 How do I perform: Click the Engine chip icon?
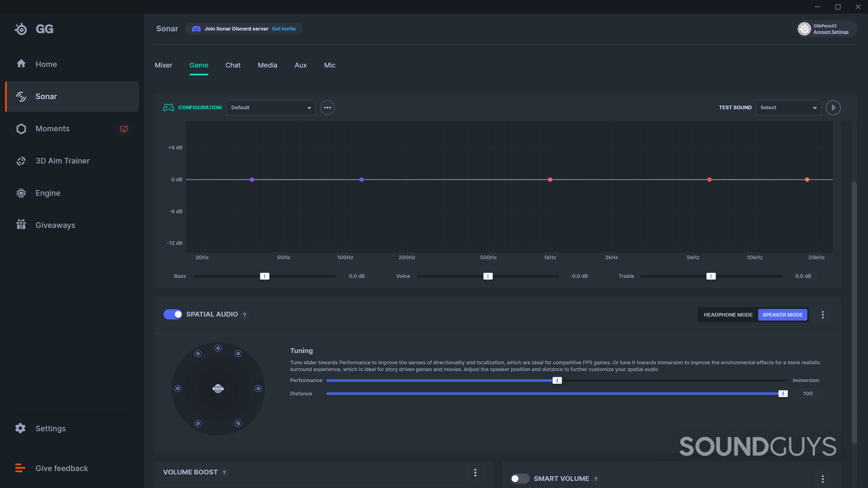click(21, 193)
